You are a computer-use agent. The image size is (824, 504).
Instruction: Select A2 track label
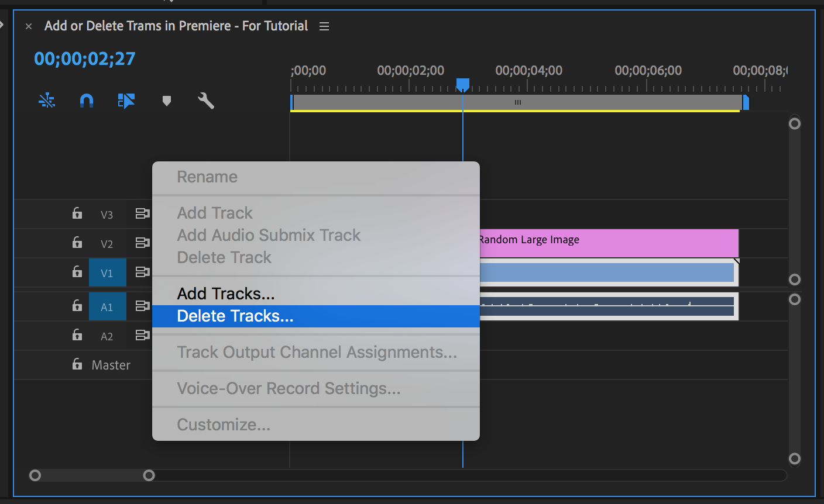pyautogui.click(x=107, y=336)
